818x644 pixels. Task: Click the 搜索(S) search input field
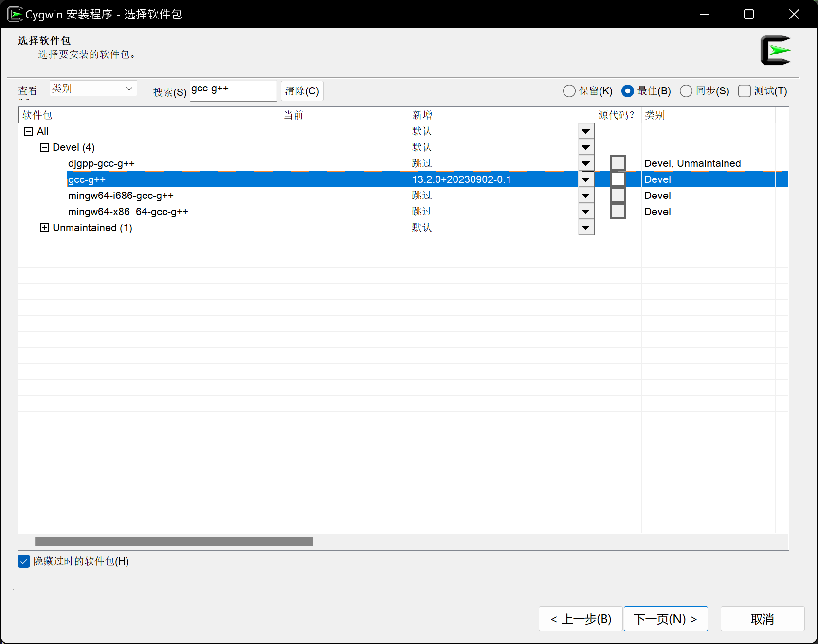pyautogui.click(x=233, y=90)
